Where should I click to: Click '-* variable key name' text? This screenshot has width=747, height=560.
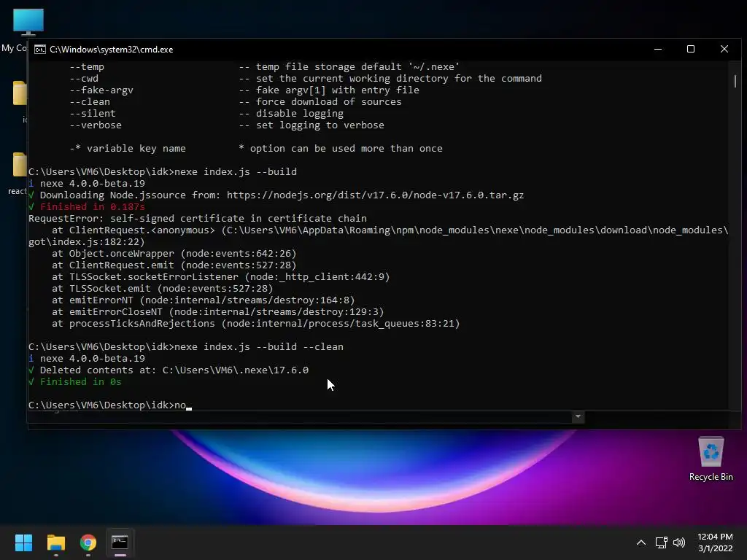pos(128,149)
